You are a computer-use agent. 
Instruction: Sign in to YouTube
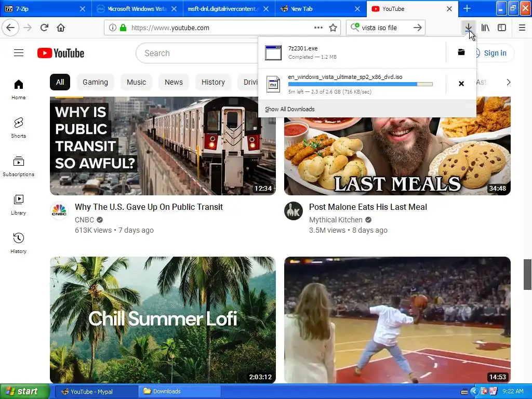coord(495,53)
